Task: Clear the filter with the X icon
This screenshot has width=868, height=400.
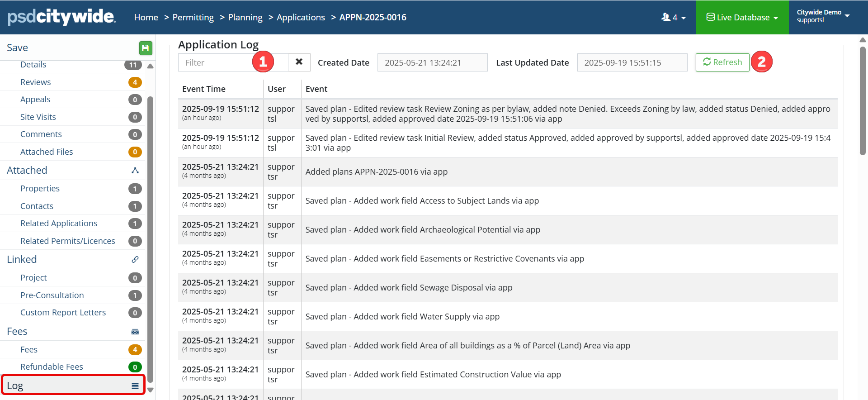Action: point(299,62)
